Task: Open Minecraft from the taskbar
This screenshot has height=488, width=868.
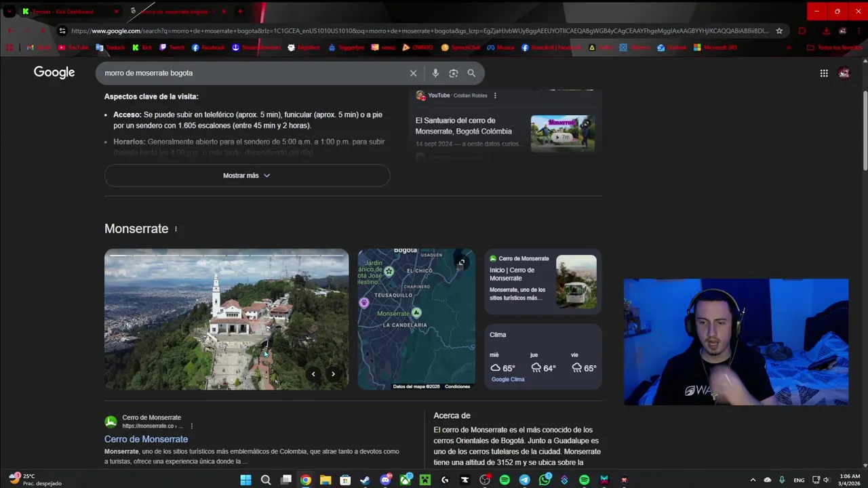Action: tap(425, 480)
